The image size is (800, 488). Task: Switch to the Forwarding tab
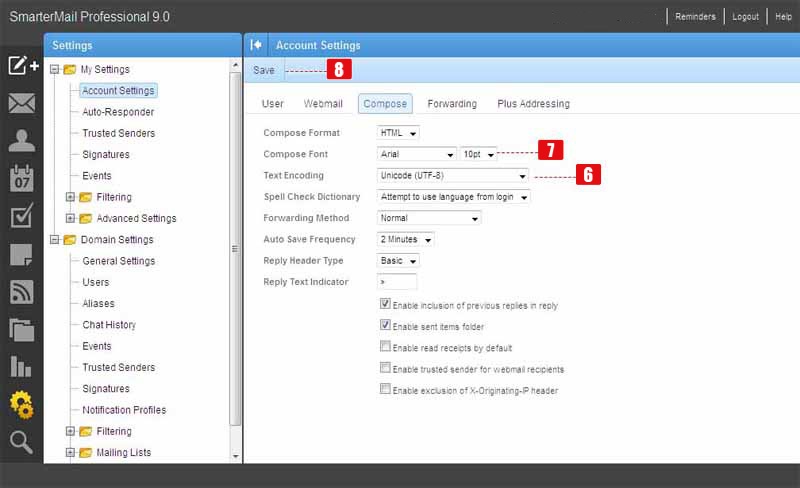pos(452,104)
